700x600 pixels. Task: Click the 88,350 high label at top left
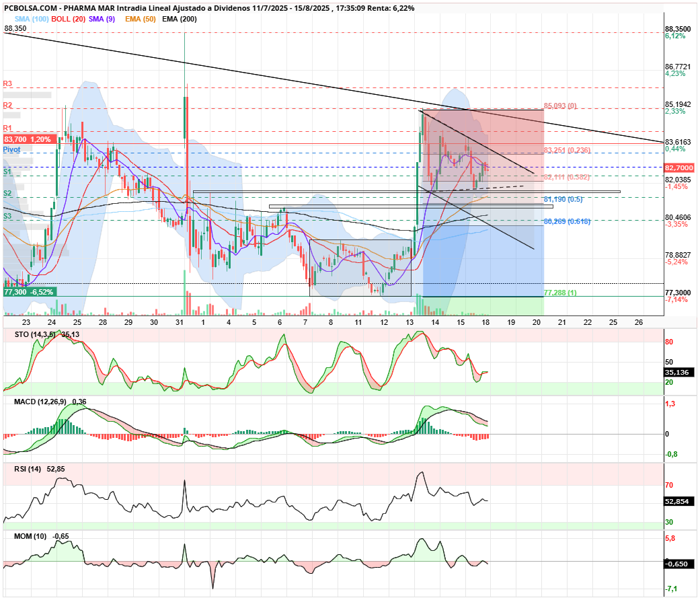[15, 28]
